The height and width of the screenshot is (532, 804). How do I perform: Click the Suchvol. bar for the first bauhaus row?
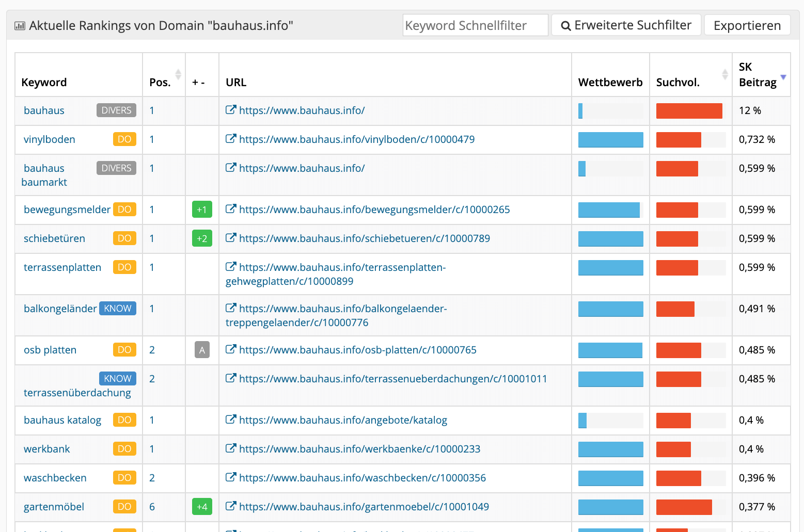[x=689, y=111]
